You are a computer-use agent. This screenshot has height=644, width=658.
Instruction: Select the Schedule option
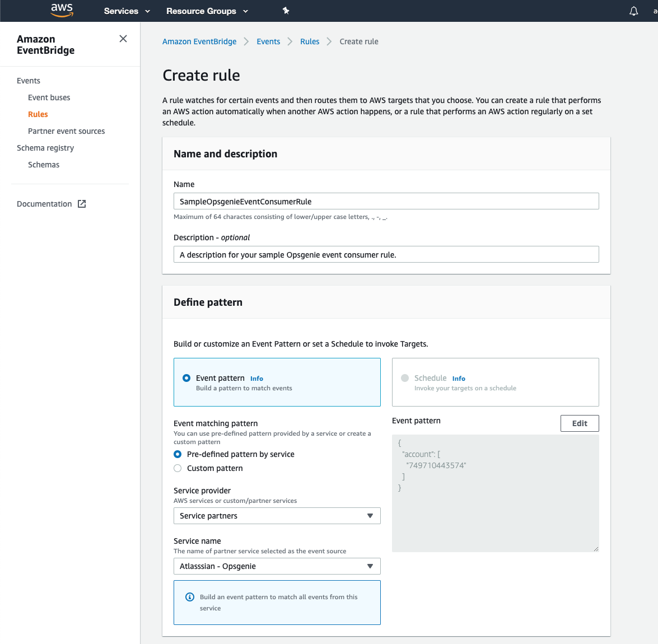pyautogui.click(x=404, y=377)
